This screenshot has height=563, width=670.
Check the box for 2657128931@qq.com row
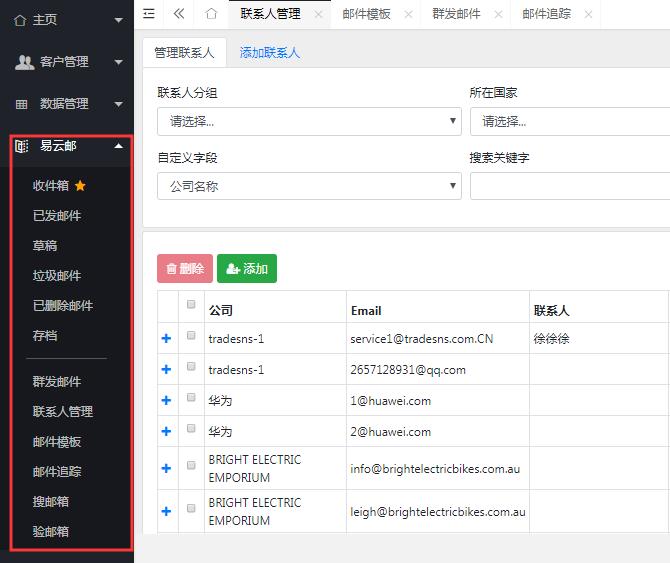[x=191, y=367]
